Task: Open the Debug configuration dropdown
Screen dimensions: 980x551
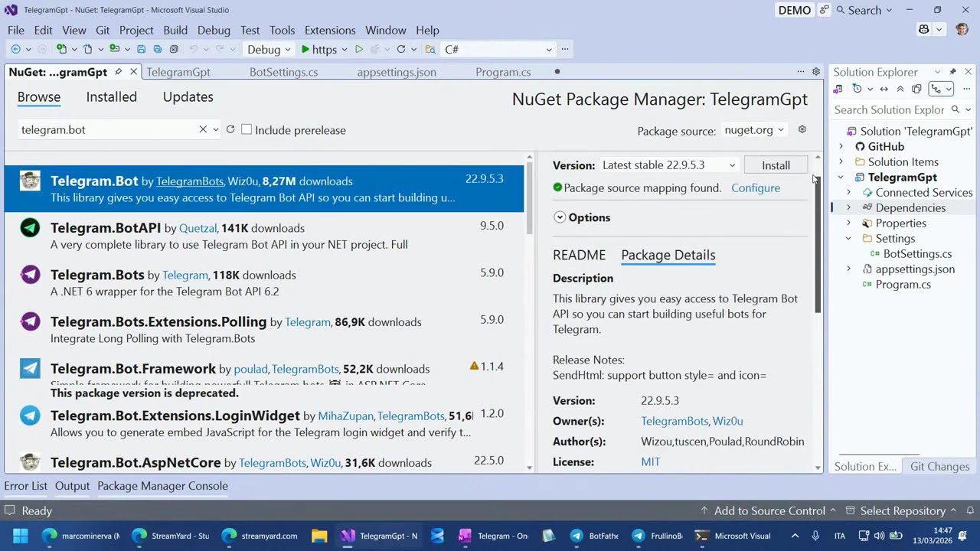Action: point(269,49)
